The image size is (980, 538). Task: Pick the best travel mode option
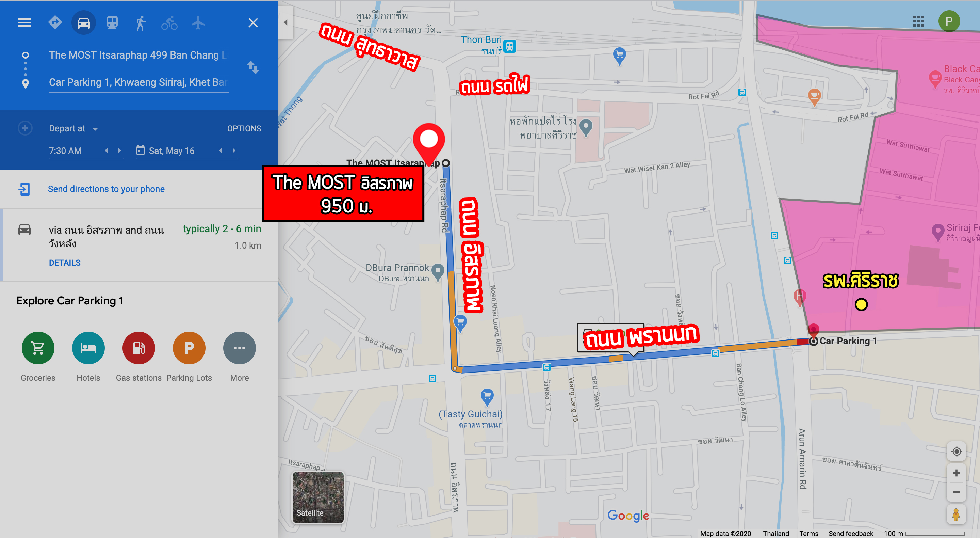(55, 22)
